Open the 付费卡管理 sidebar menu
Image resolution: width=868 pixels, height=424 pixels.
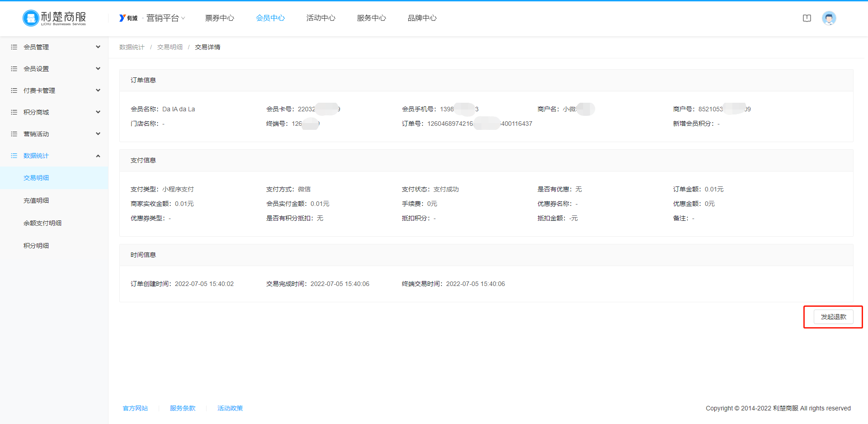54,91
